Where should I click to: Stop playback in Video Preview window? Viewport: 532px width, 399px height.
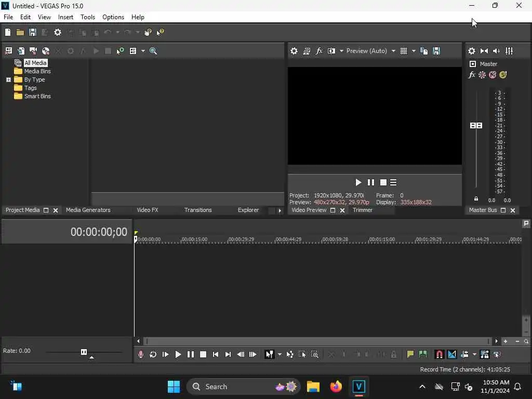pyautogui.click(x=383, y=182)
